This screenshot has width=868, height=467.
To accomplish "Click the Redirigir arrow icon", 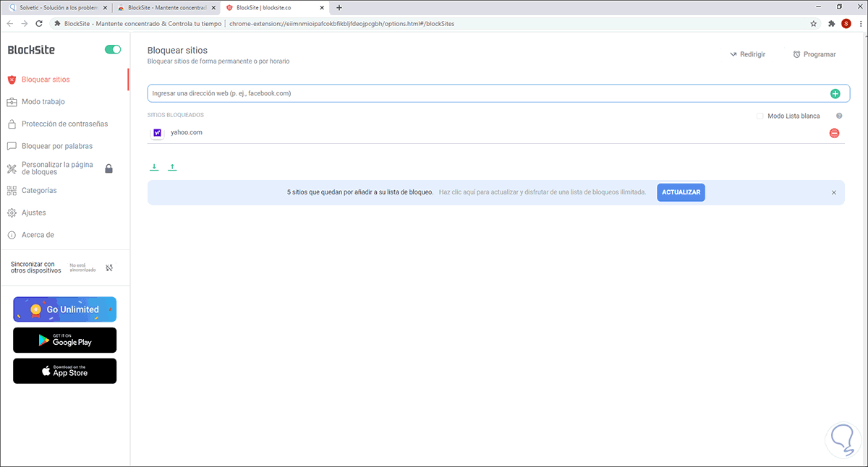I will [733, 54].
